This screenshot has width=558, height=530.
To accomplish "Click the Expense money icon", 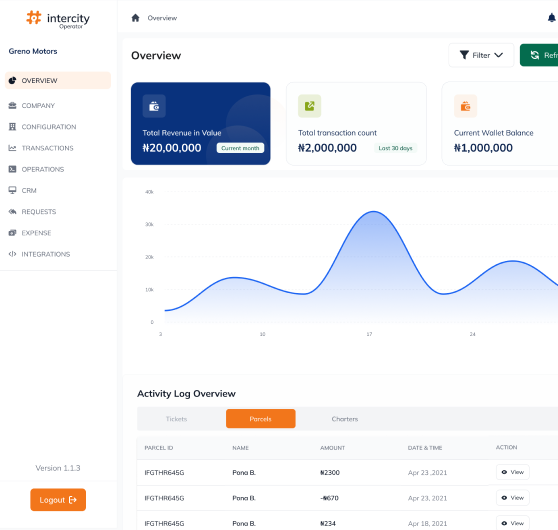I will (12, 233).
